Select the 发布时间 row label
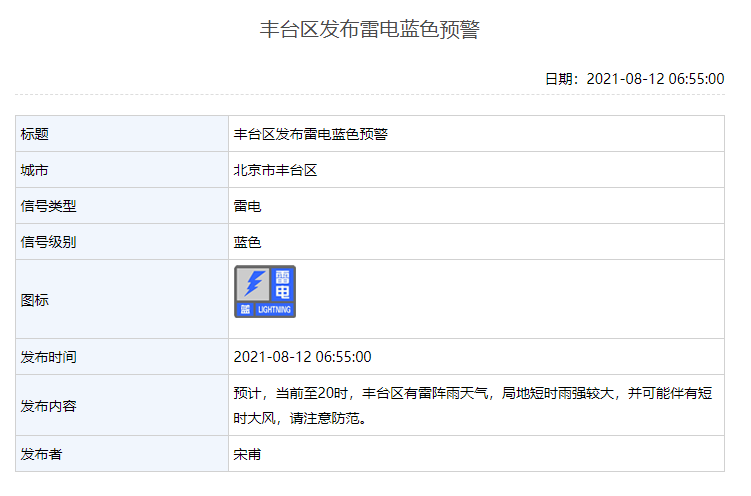 (x=48, y=357)
